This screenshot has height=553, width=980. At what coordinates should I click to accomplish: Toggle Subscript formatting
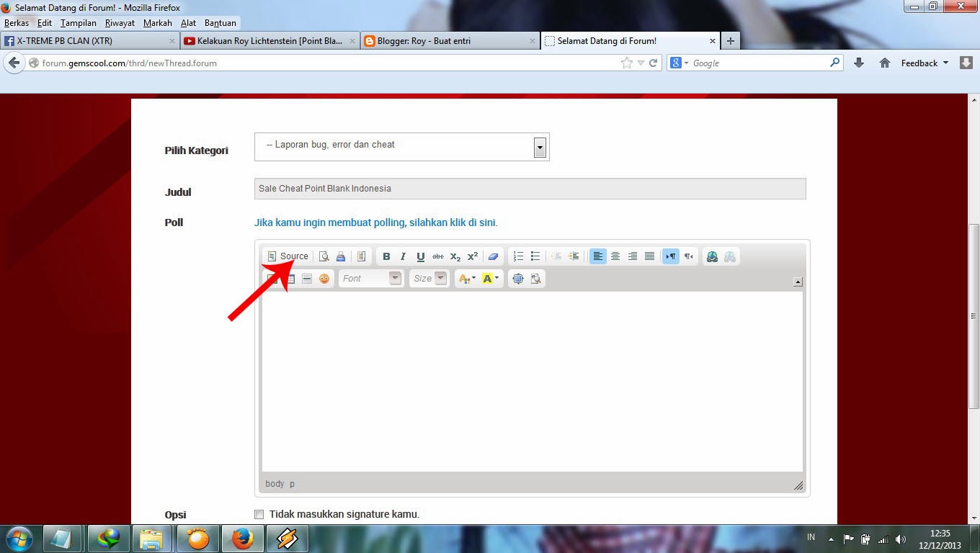(455, 256)
